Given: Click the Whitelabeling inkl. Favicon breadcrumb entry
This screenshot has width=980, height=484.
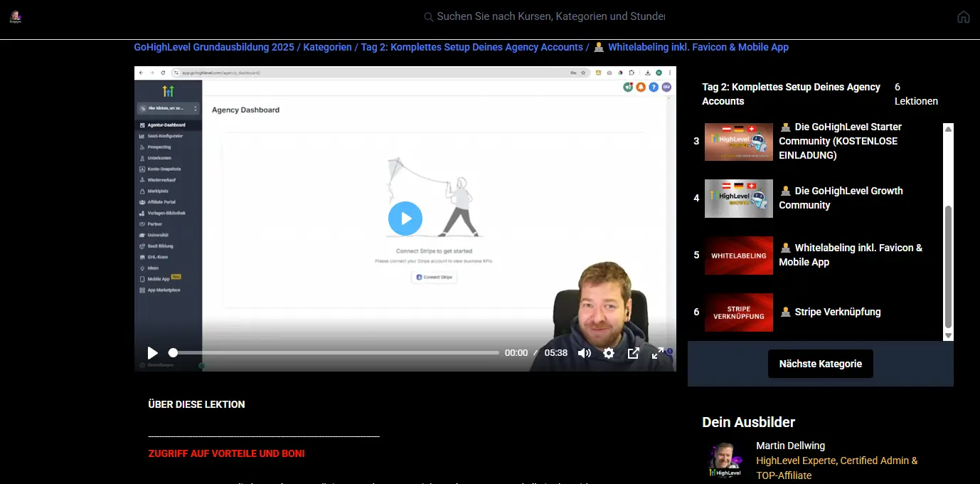Looking at the screenshot, I should 691,47.
